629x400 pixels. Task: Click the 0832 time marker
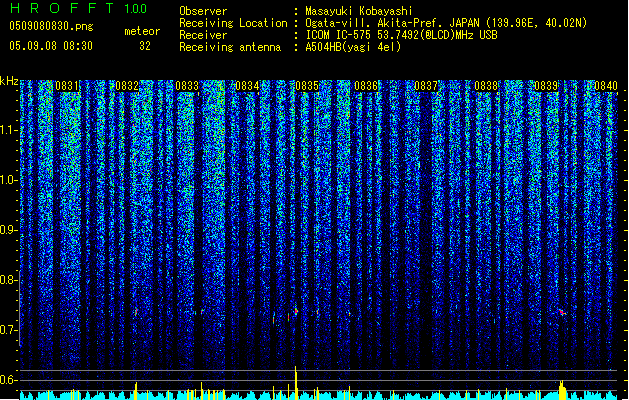(x=127, y=86)
